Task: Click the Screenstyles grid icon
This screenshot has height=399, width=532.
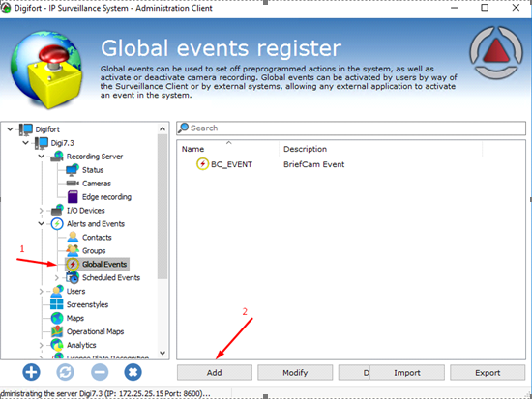Action: tap(57, 304)
